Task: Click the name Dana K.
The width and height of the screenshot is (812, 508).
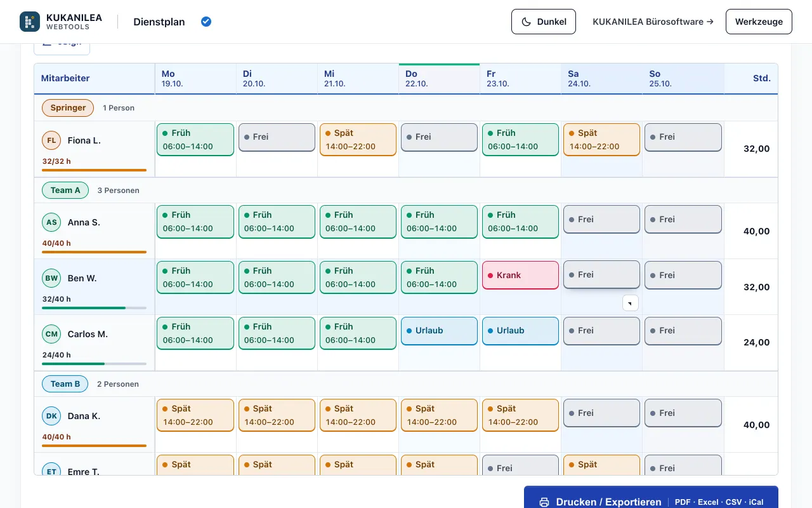Action: [84, 416]
